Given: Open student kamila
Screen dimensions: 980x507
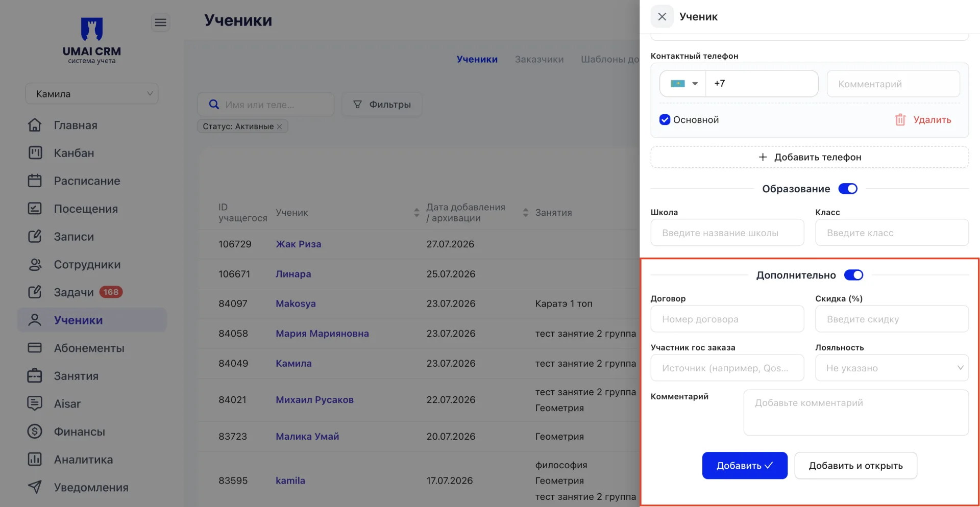Looking at the screenshot, I should point(290,480).
